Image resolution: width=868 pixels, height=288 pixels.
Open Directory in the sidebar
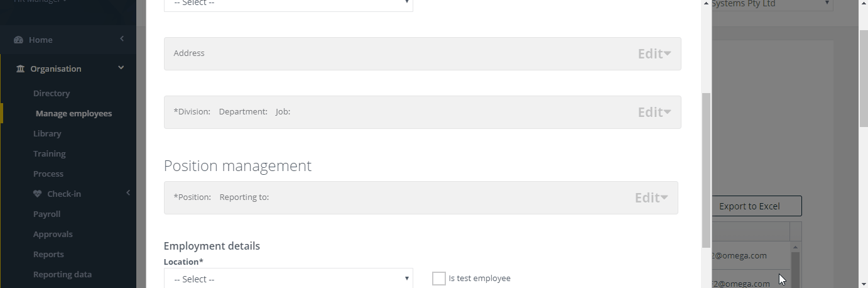[52, 93]
